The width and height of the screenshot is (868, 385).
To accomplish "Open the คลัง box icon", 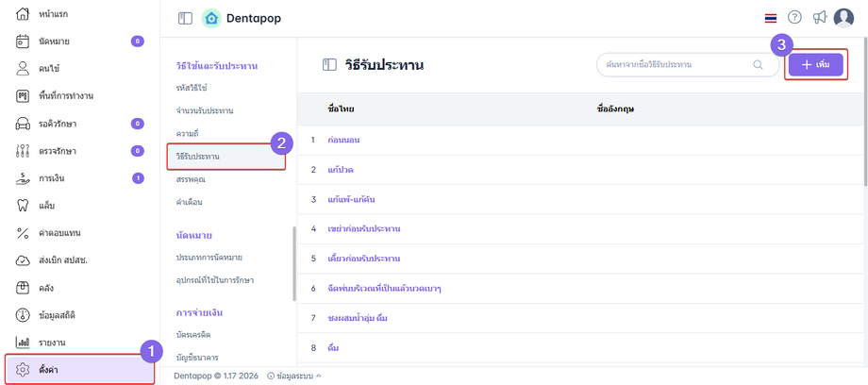I will [24, 287].
